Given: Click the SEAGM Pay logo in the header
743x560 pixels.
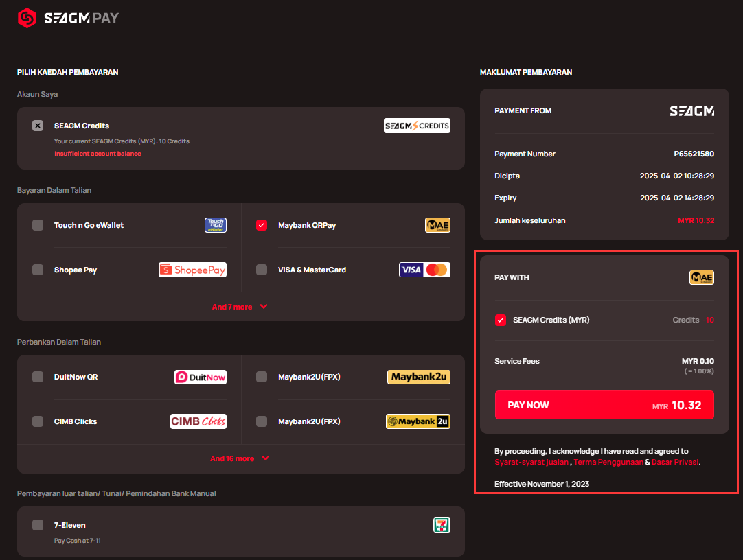Looking at the screenshot, I should point(68,18).
